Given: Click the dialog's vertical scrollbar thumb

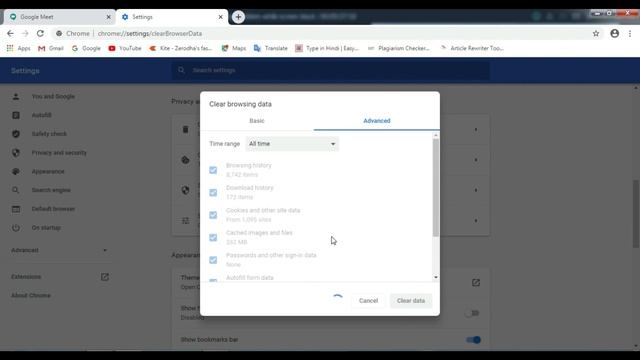Looking at the screenshot, I should (436, 188).
